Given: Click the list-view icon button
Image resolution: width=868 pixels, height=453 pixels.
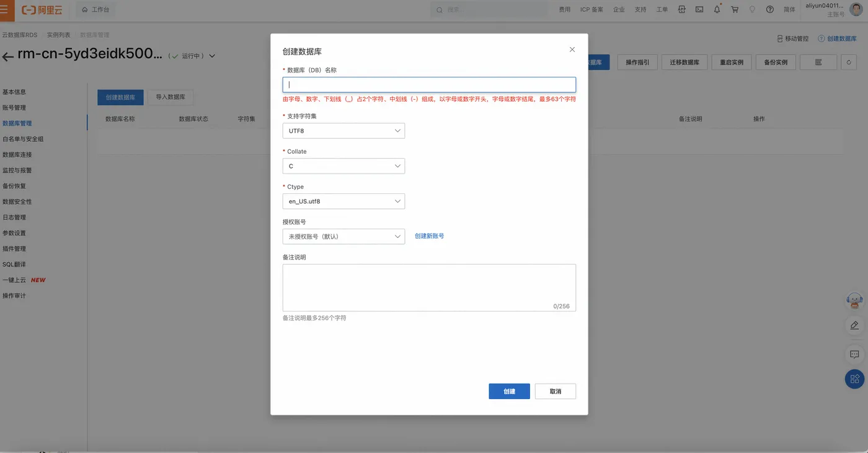Looking at the screenshot, I should (818, 63).
